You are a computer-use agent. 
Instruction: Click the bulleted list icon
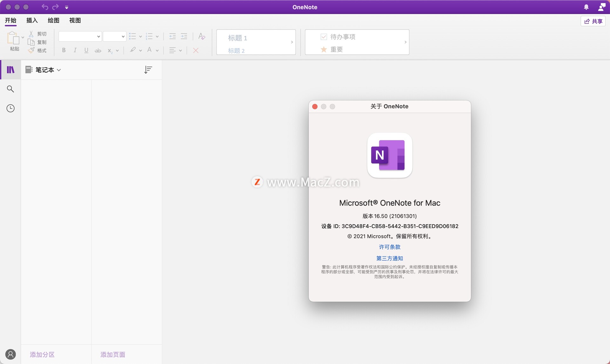[x=132, y=37]
